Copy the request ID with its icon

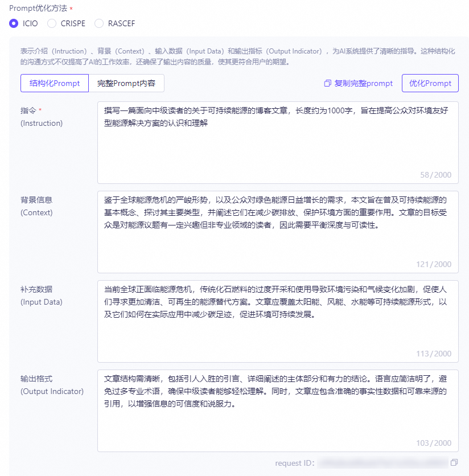[x=454, y=462]
